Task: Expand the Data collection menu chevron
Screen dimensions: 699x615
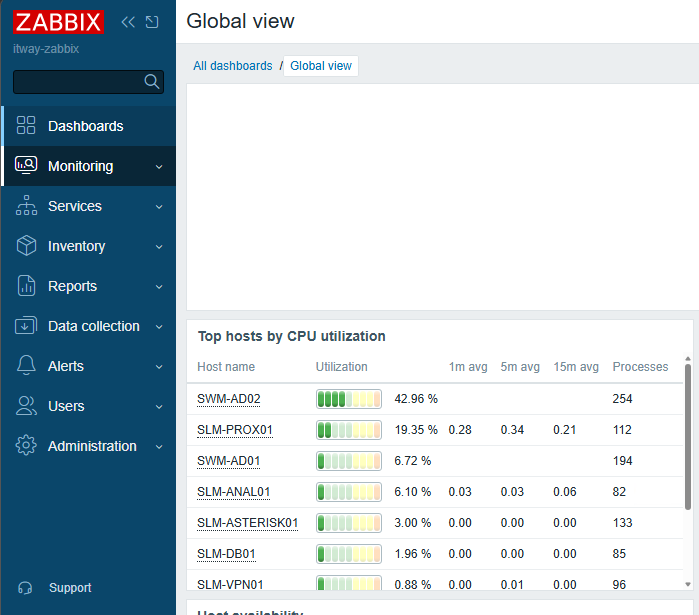Action: click(x=159, y=327)
